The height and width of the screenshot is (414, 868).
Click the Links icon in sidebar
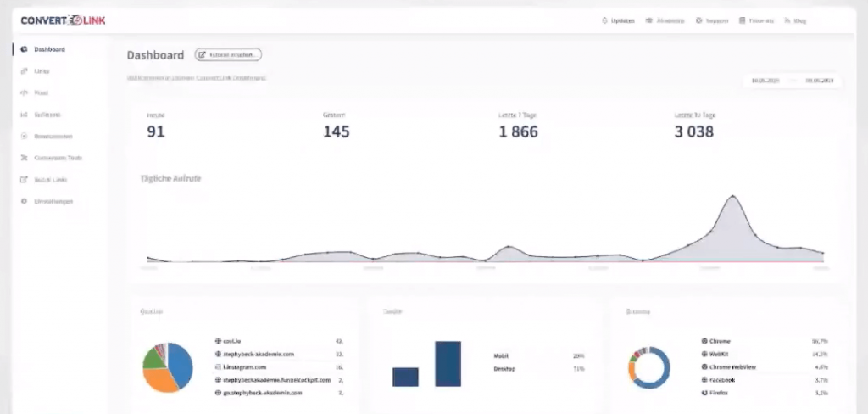pyautogui.click(x=24, y=71)
